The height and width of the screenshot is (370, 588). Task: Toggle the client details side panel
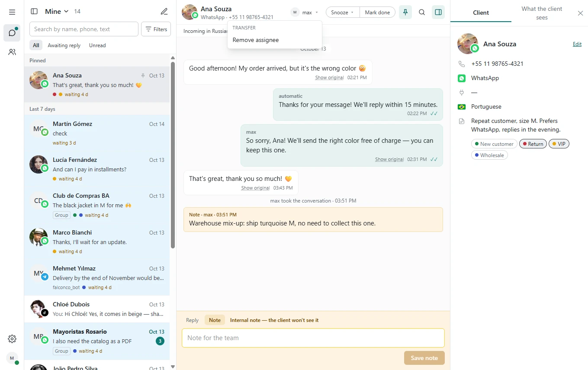point(438,13)
